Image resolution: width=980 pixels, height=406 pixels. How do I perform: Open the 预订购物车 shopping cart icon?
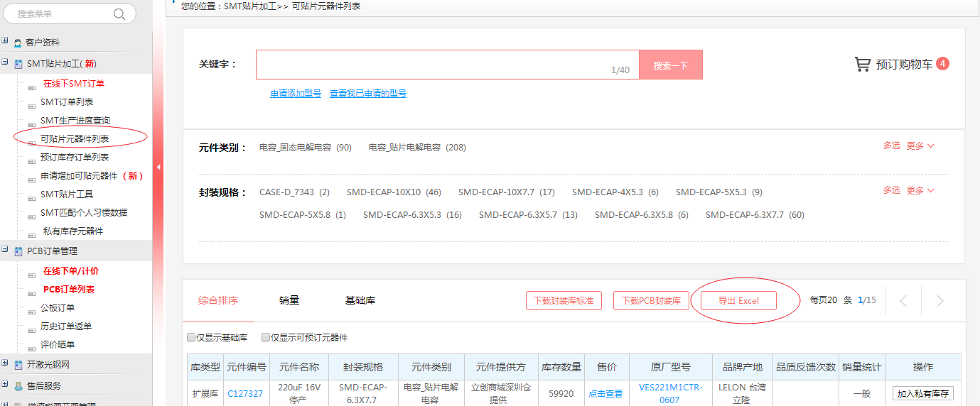(862, 65)
